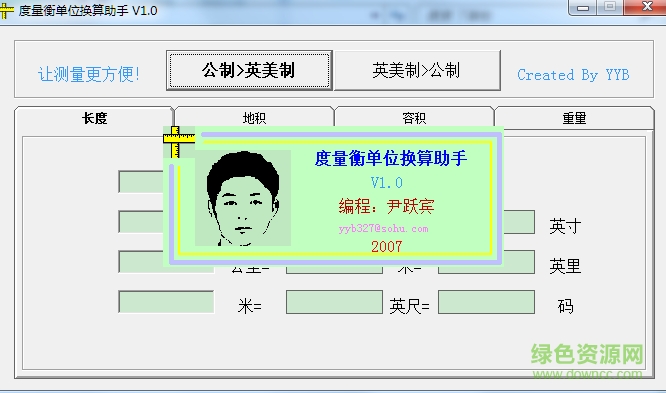The width and height of the screenshot is (666, 393).
Task: Click the 2007 year text on the card
Action: pos(387,246)
